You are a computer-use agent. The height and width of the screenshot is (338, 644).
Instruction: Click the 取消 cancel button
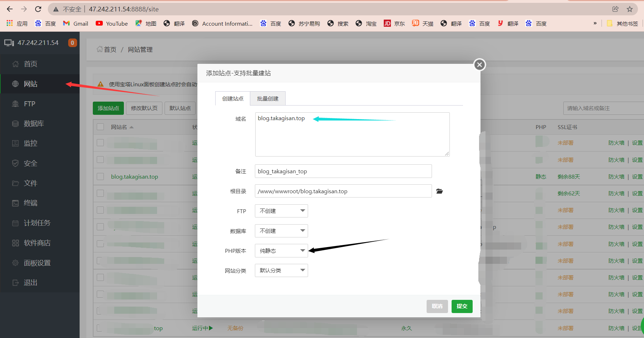pyautogui.click(x=437, y=306)
